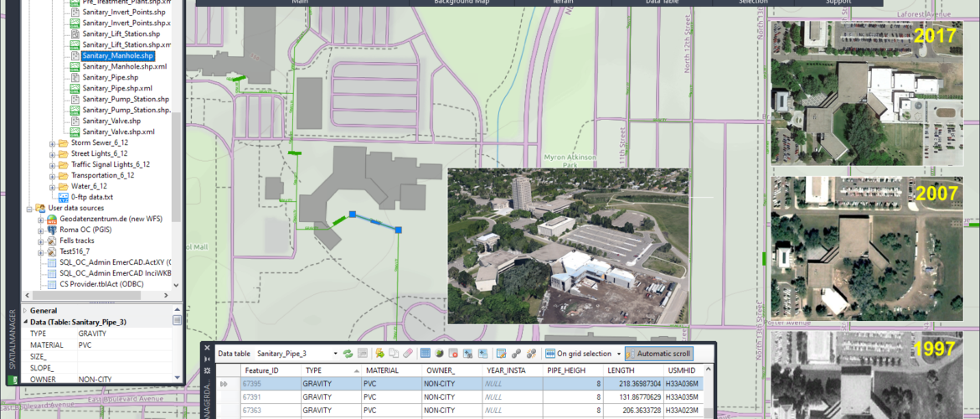
Task: Select Sanitary_Pipe.shp in the tree
Action: click(110, 78)
